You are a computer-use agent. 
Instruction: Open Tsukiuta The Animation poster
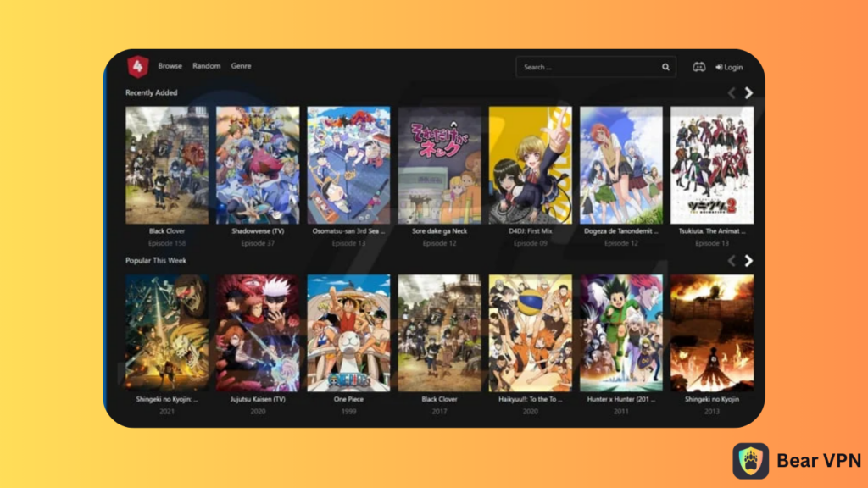(x=712, y=165)
